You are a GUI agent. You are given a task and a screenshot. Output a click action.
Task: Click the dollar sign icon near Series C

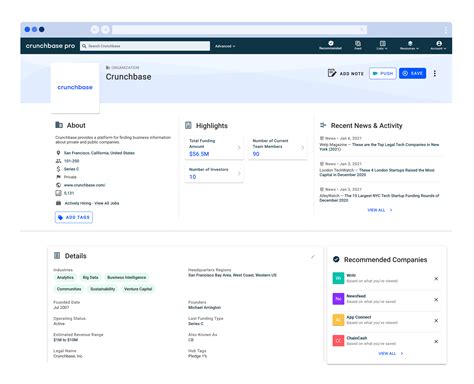coord(58,169)
